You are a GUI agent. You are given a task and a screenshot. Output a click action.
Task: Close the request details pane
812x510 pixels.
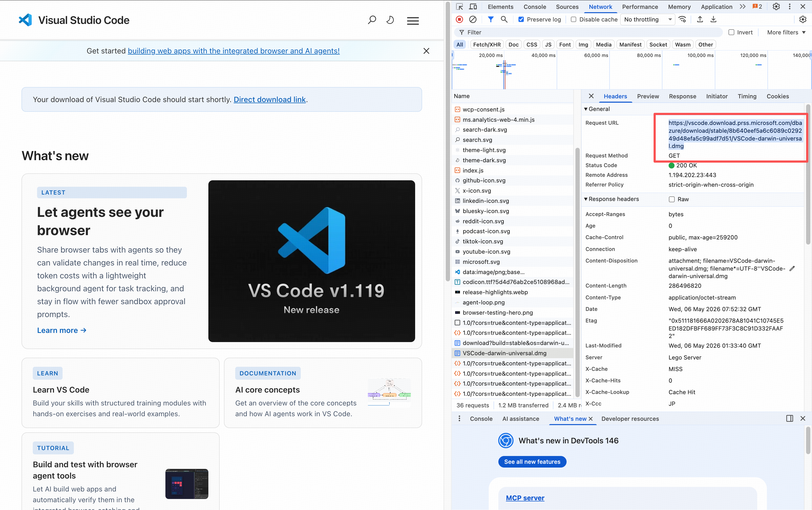click(x=591, y=96)
